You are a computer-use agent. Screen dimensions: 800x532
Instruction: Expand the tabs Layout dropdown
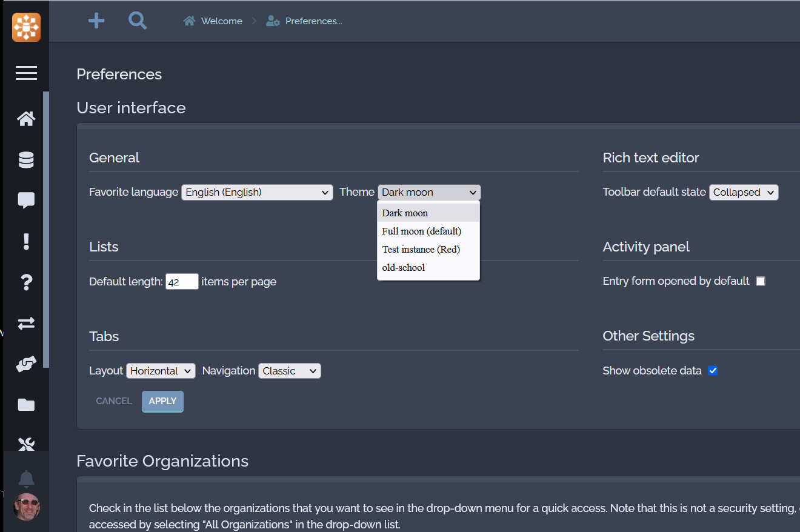click(161, 371)
